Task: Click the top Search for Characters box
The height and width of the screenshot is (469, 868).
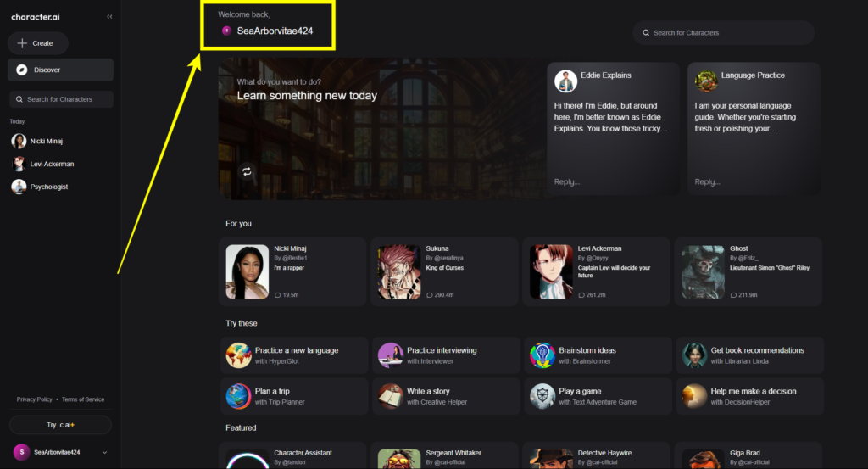Action: (x=724, y=33)
